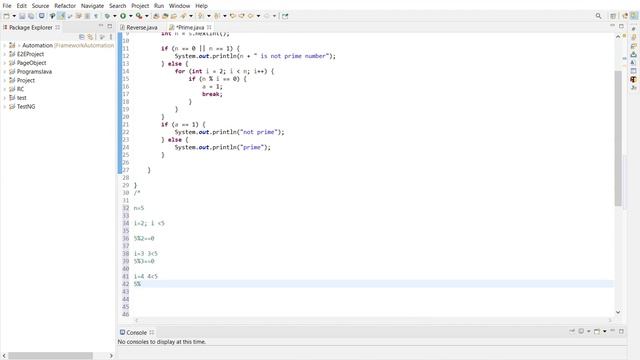This screenshot has height=360, width=640.
Task: Click the Save All toolbar icon
Action: click(x=31, y=16)
